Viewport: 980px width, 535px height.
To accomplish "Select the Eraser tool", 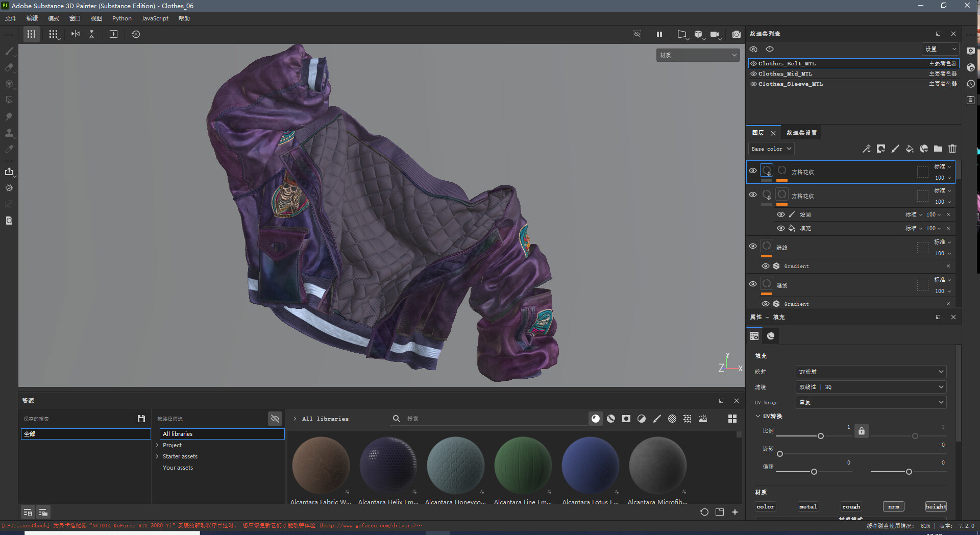I will tap(9, 67).
